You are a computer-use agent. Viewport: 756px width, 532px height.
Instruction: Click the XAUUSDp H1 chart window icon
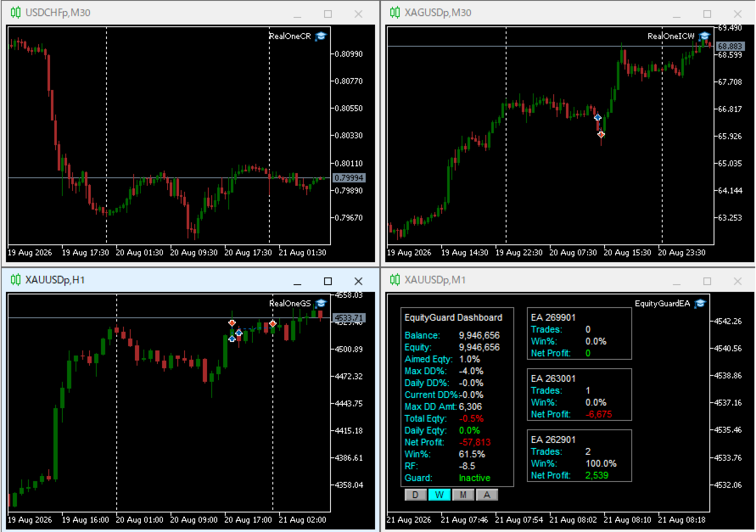15,280
